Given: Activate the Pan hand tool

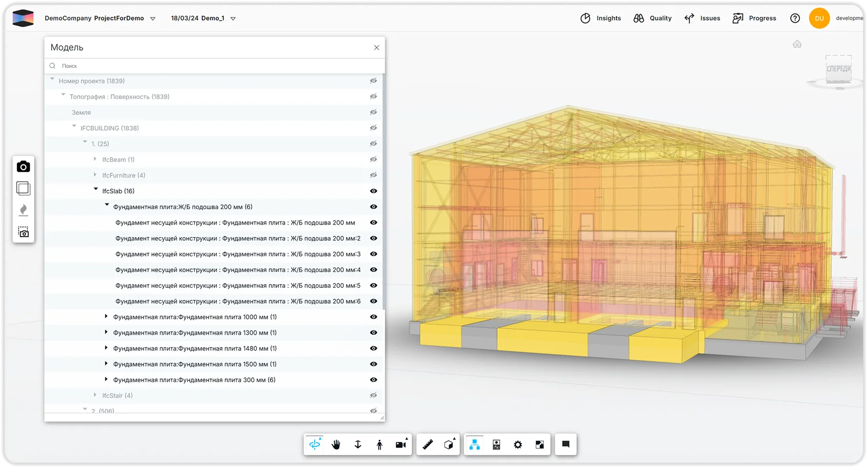Looking at the screenshot, I should [336, 444].
